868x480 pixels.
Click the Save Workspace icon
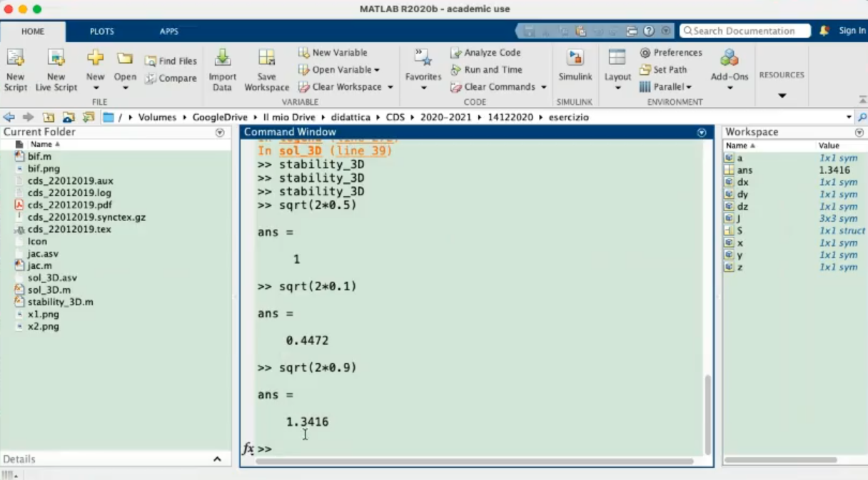coord(266,59)
